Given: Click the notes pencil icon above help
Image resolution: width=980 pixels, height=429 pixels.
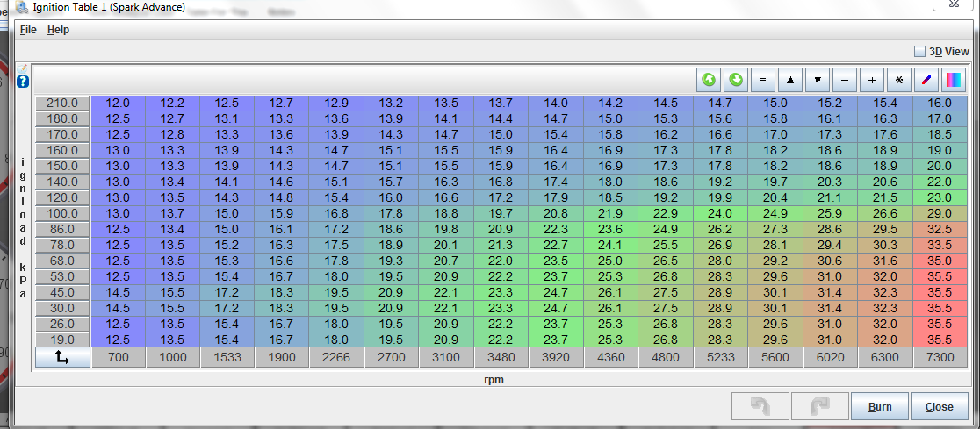Looking at the screenshot, I should (x=23, y=68).
